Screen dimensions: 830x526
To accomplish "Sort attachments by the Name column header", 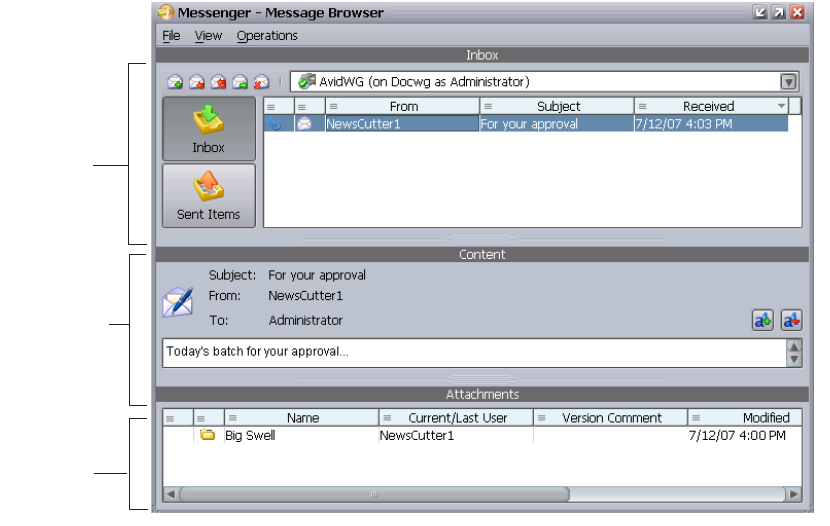I will [x=302, y=418].
